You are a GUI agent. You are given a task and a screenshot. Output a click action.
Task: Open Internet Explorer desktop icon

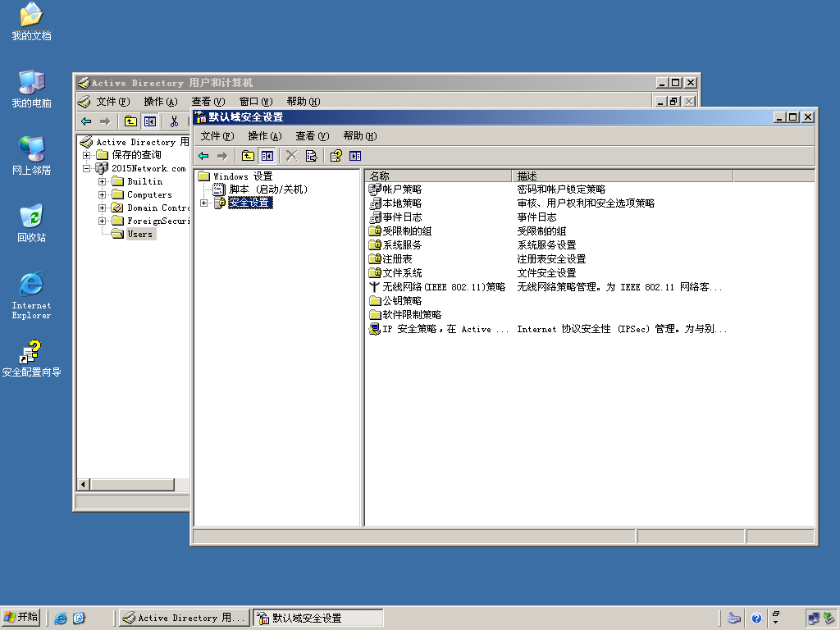coord(31,295)
